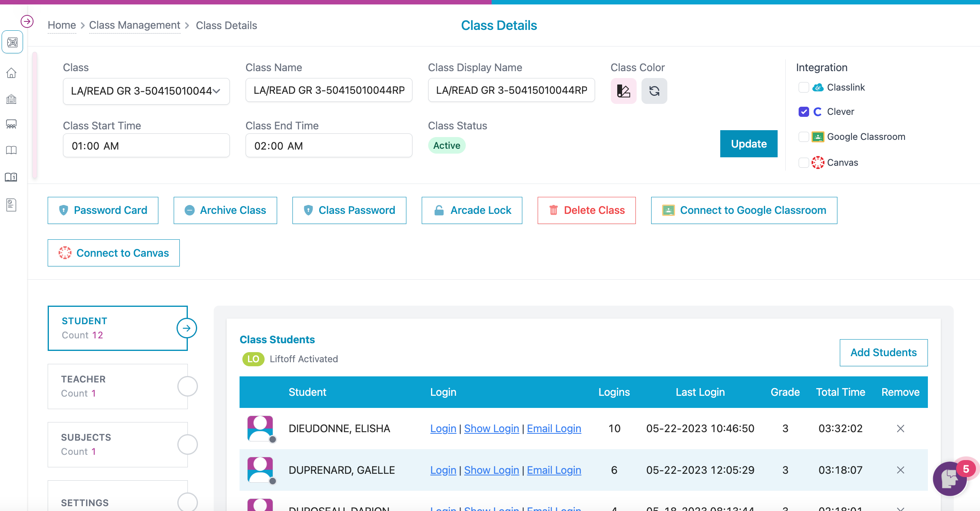Open Password Card
Screen dimensions: 980x511
point(103,210)
